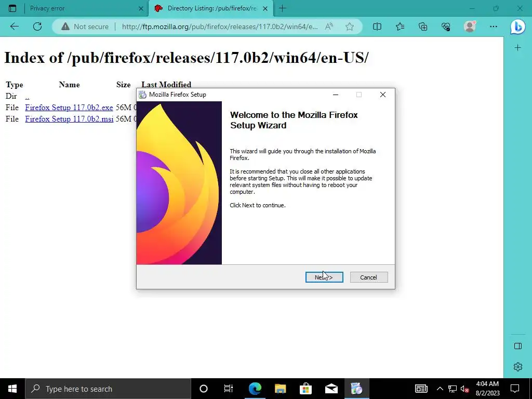Click the Not secure warning indicator
This screenshot has width=532, height=399.
85,26
